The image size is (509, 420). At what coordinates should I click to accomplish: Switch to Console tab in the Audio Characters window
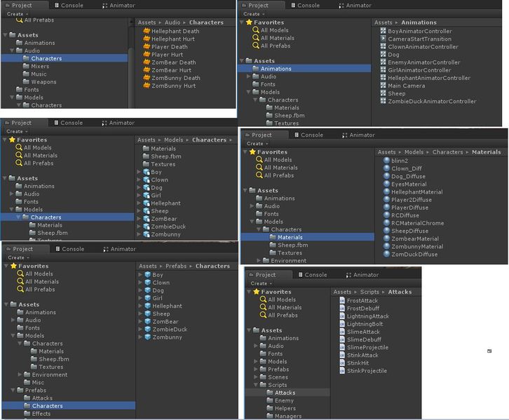pyautogui.click(x=69, y=5)
